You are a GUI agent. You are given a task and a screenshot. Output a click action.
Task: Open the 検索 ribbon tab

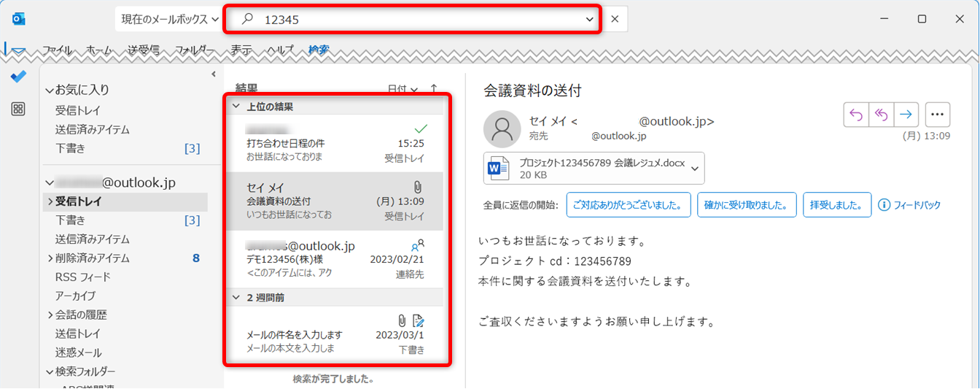coord(319,50)
